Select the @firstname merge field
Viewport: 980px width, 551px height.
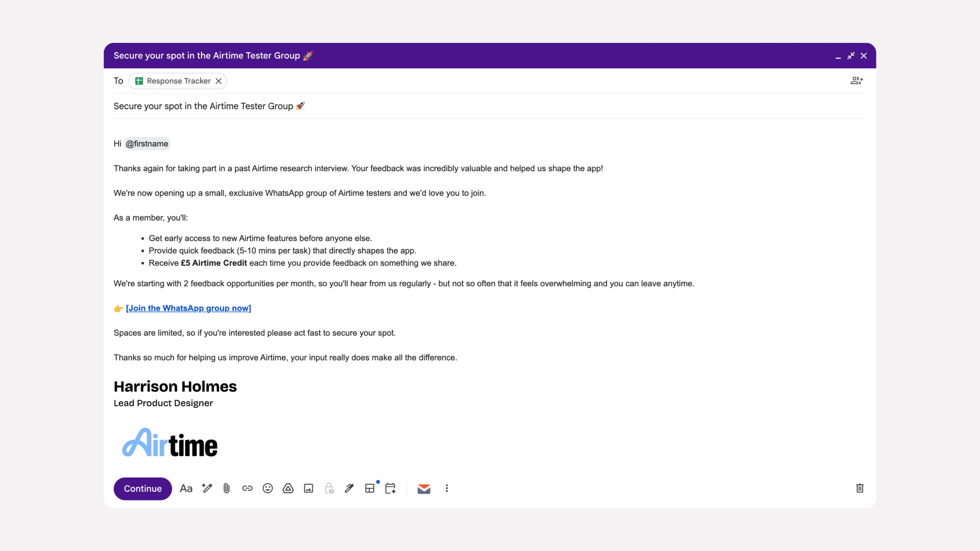coord(147,144)
